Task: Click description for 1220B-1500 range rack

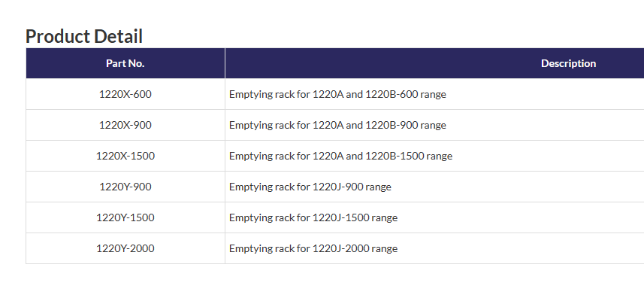Action: [x=340, y=157]
